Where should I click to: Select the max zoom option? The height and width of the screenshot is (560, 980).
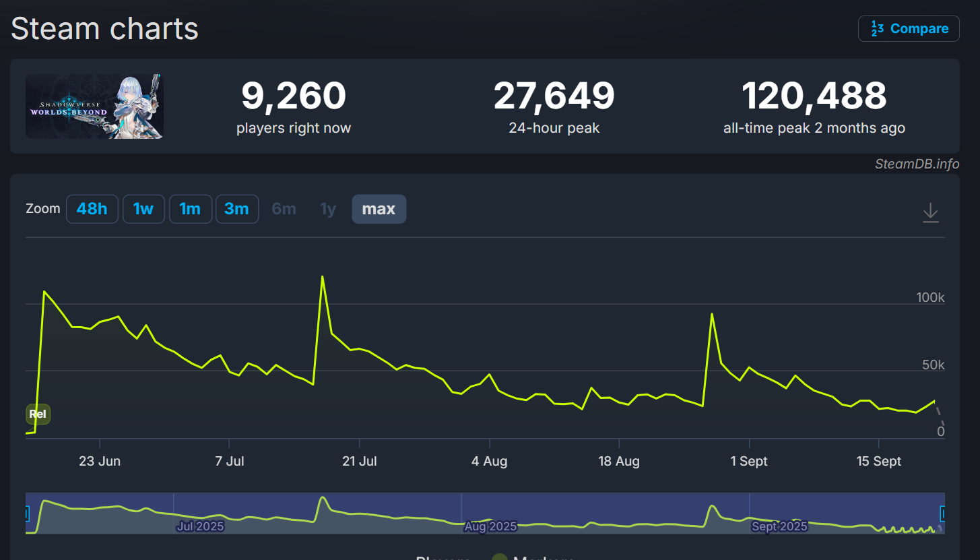(x=379, y=209)
